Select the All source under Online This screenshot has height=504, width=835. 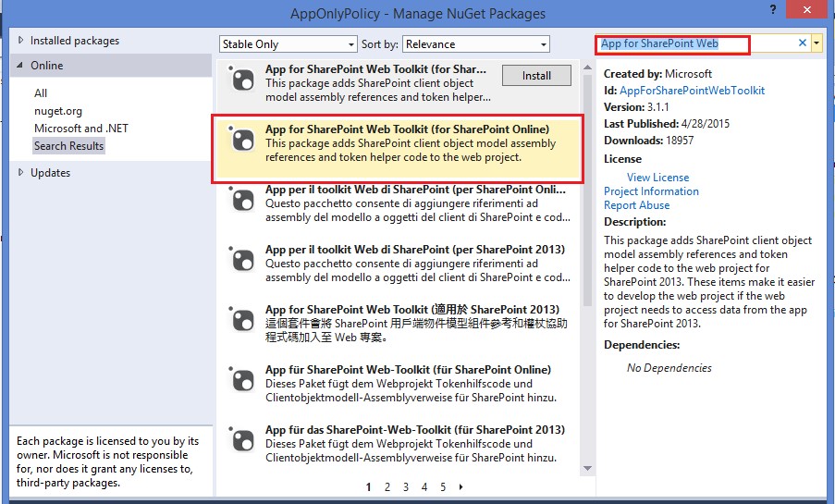(x=41, y=93)
